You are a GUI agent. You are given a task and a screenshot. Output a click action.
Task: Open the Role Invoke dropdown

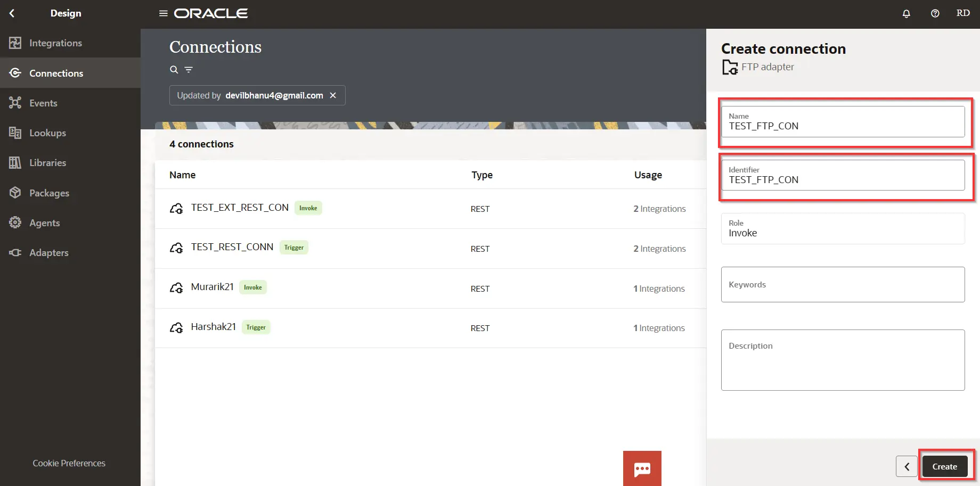pyautogui.click(x=843, y=229)
